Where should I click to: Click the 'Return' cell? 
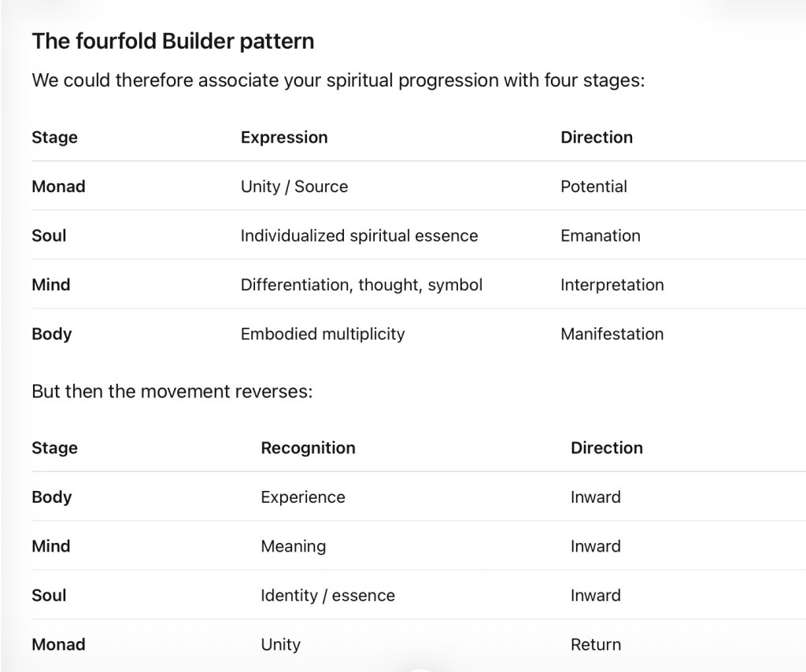coord(596,644)
